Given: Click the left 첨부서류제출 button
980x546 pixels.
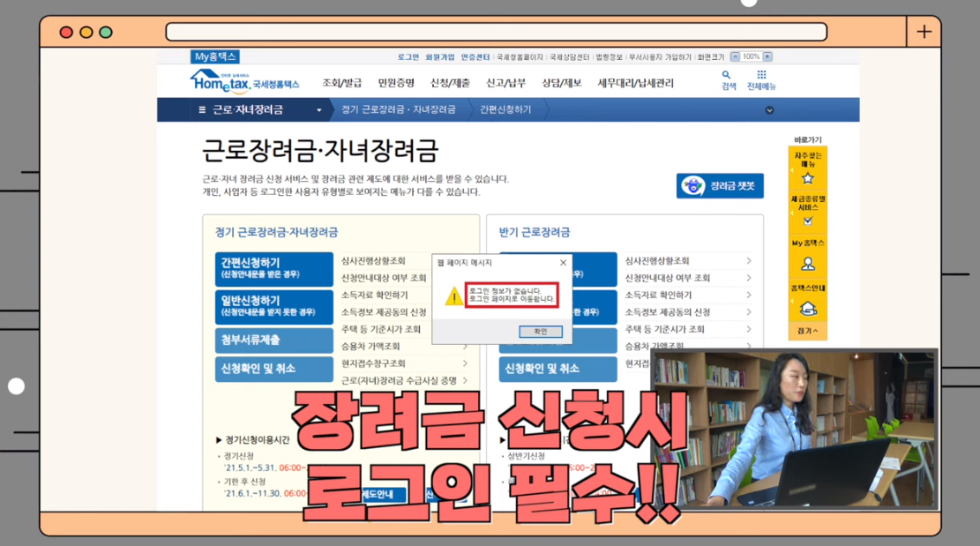Looking at the screenshot, I should pyautogui.click(x=273, y=340).
